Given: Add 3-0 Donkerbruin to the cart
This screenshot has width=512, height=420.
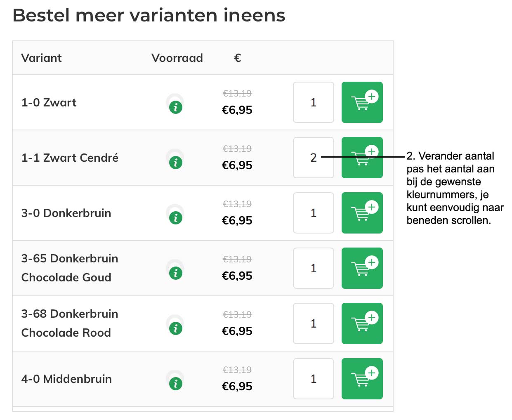Looking at the screenshot, I should click(362, 213).
